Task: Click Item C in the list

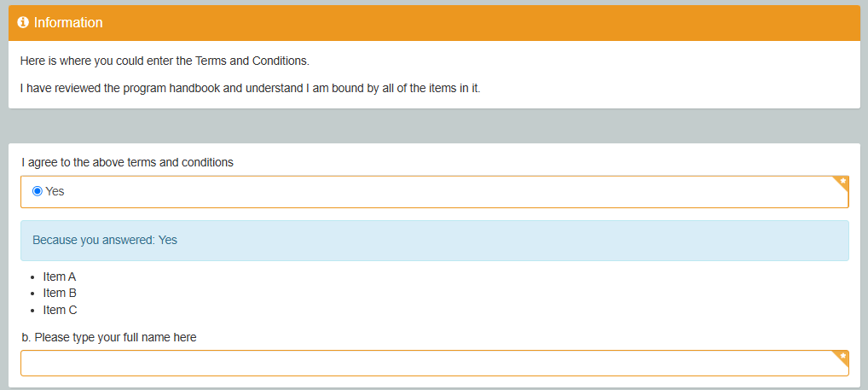Action: click(x=60, y=311)
